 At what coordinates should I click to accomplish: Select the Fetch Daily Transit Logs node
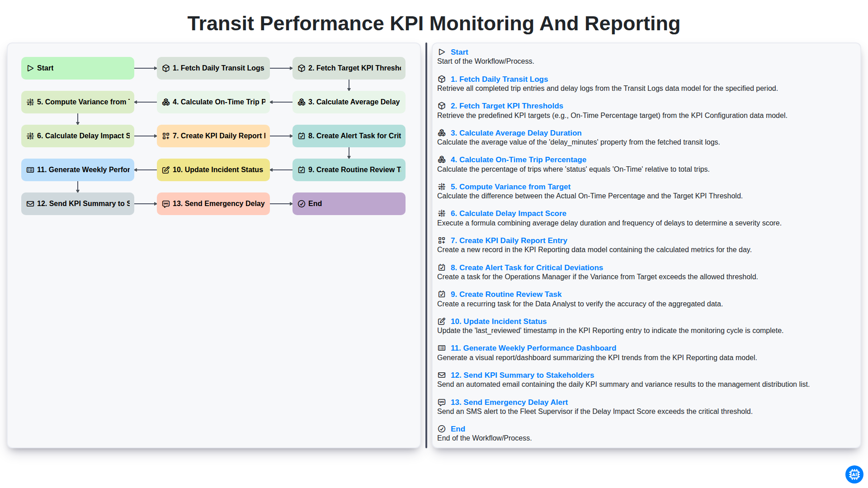click(213, 68)
